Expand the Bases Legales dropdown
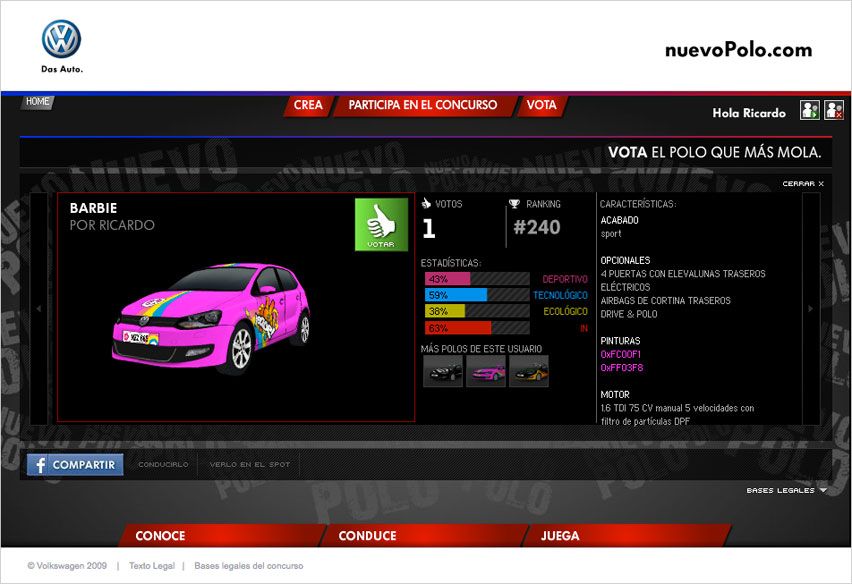The height and width of the screenshot is (584, 852). coord(786,490)
